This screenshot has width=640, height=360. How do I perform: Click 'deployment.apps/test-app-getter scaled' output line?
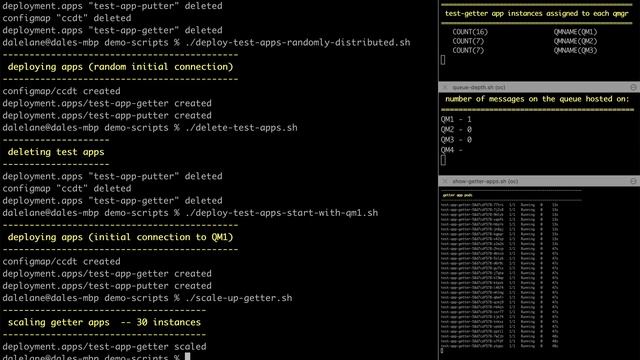[x=104, y=347]
